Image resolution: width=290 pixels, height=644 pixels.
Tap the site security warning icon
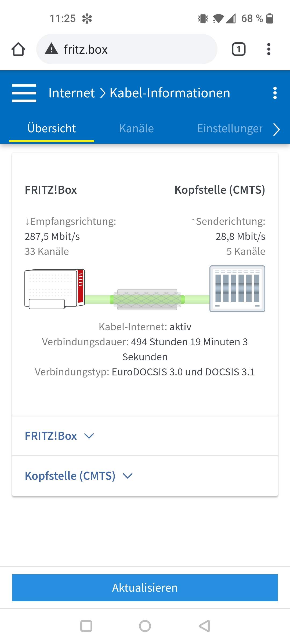[x=51, y=49]
